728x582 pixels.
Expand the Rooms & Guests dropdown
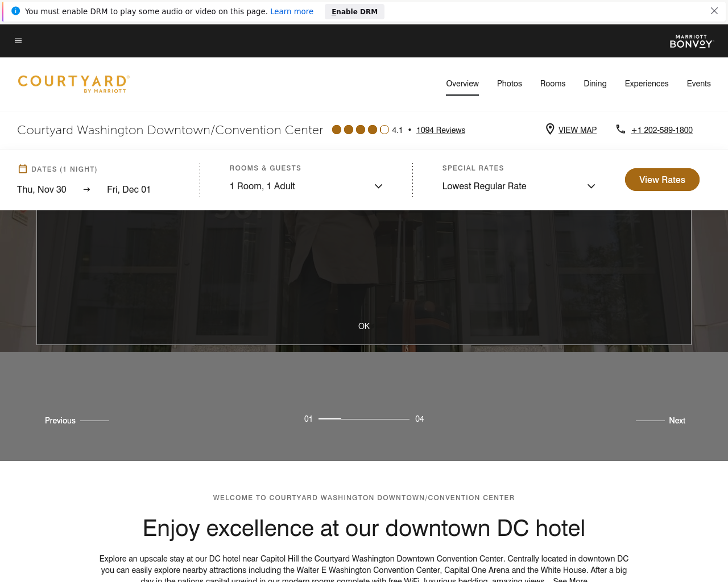tap(306, 186)
